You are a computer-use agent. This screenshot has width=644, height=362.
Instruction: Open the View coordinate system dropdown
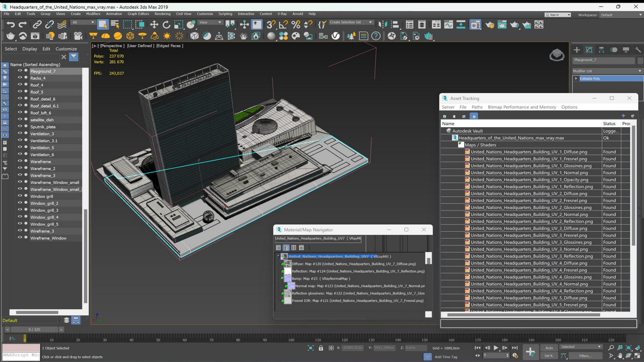point(210,22)
